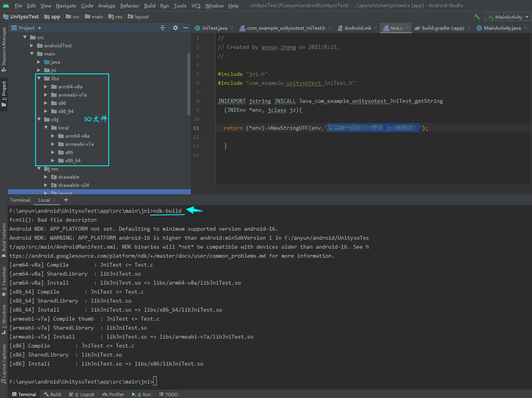Collapse the obj folder

tap(39, 120)
